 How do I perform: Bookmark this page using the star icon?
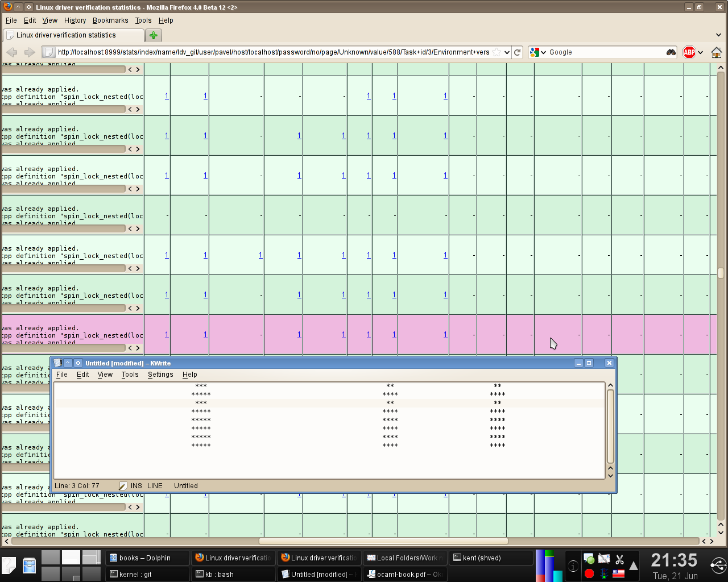[x=497, y=52]
